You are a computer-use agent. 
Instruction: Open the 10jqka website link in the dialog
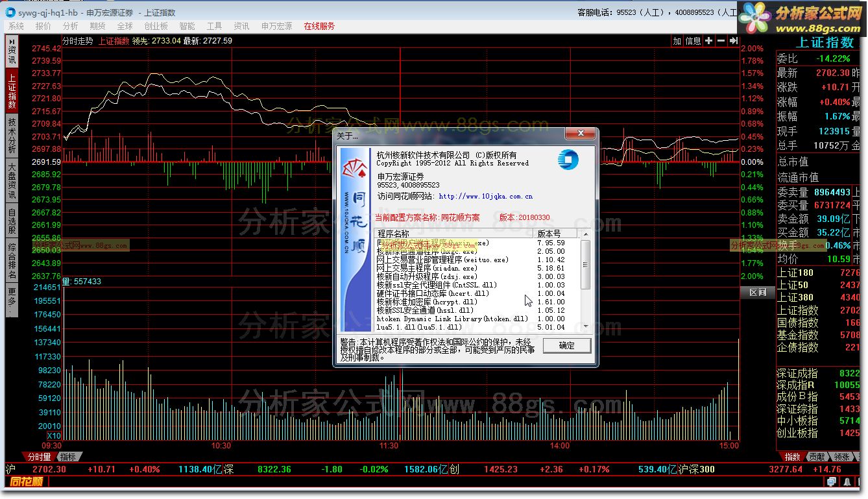click(486, 196)
